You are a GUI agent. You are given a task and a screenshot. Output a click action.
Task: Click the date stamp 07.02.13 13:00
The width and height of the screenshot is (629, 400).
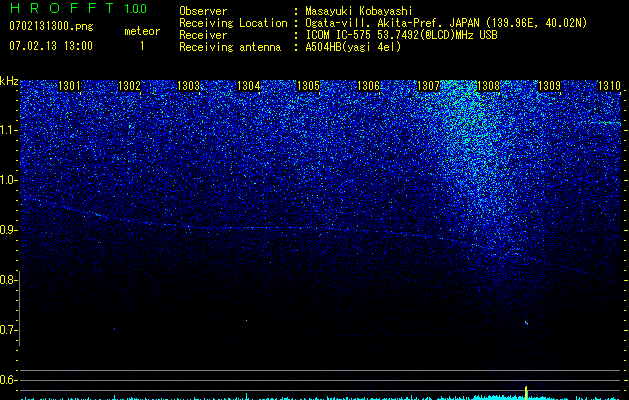point(51,46)
